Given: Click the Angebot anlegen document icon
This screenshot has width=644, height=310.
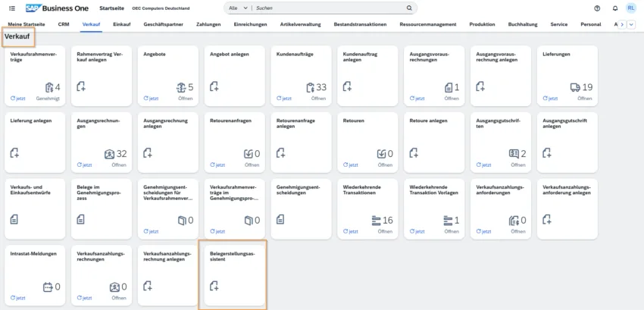Looking at the screenshot, I should tap(214, 86).
